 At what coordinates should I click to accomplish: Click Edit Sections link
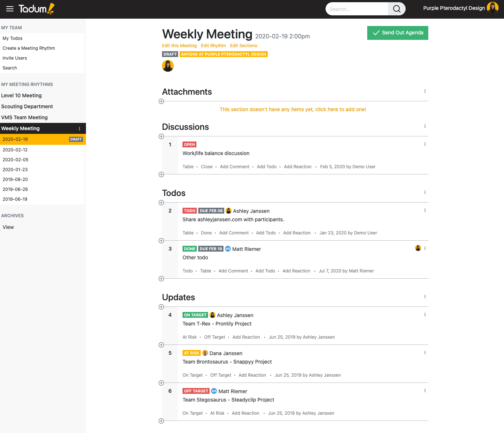point(244,46)
